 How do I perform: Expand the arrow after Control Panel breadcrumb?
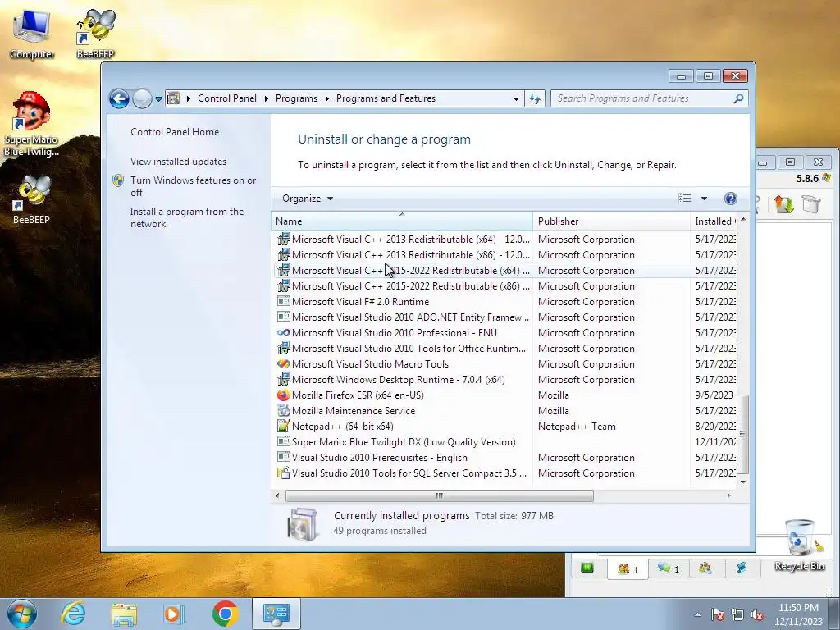click(267, 98)
